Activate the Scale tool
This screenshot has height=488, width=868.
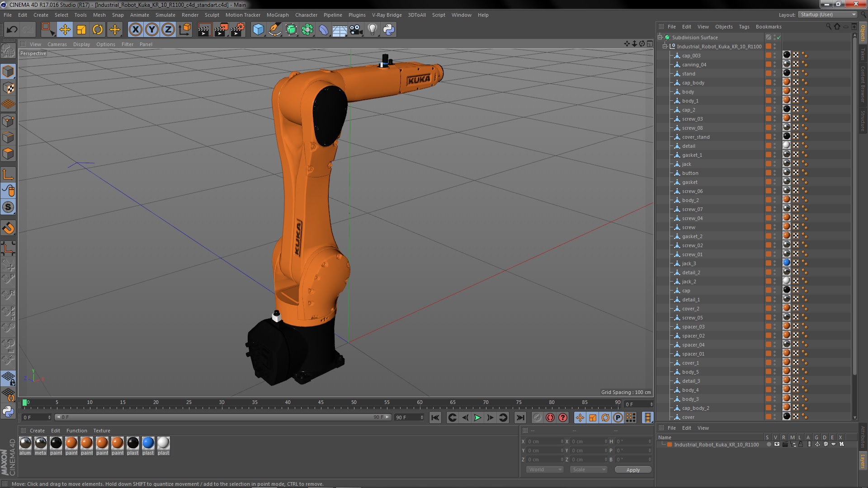[81, 30]
